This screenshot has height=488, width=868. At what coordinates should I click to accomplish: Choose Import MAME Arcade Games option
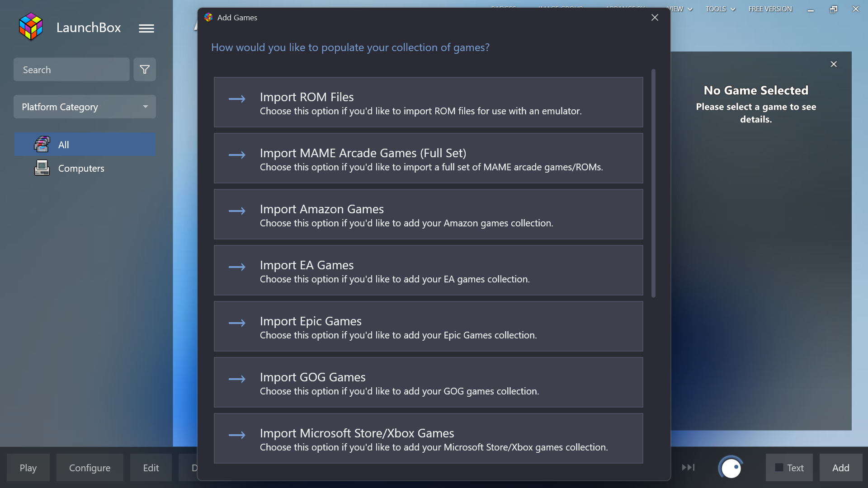pos(428,158)
